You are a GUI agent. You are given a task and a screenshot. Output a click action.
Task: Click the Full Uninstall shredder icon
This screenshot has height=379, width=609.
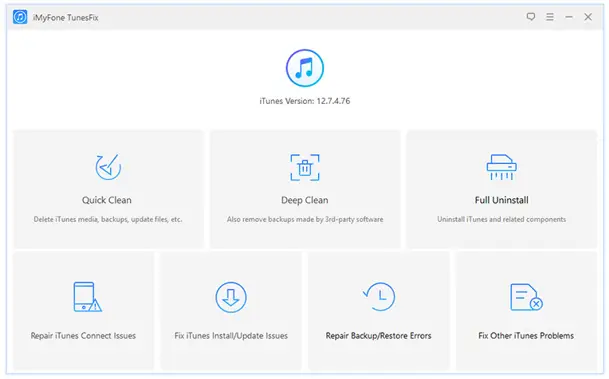(x=501, y=167)
